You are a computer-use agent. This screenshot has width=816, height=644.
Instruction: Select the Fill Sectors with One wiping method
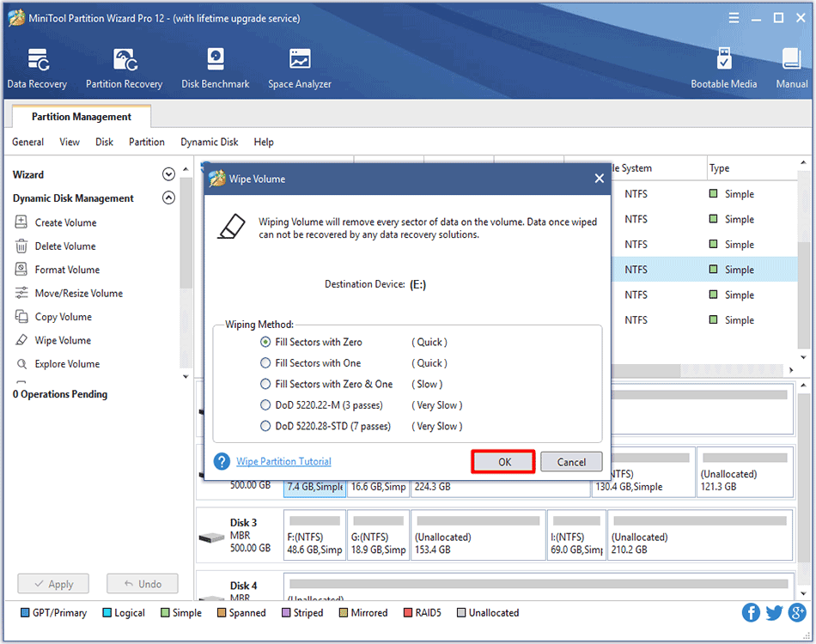(x=265, y=362)
